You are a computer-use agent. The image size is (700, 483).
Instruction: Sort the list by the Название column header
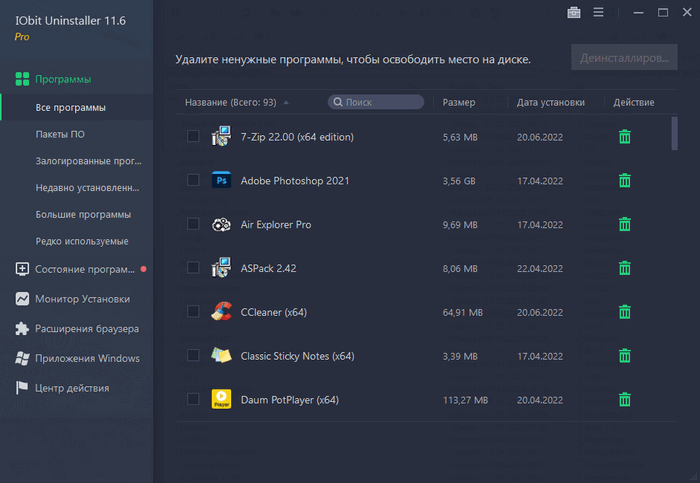point(230,102)
